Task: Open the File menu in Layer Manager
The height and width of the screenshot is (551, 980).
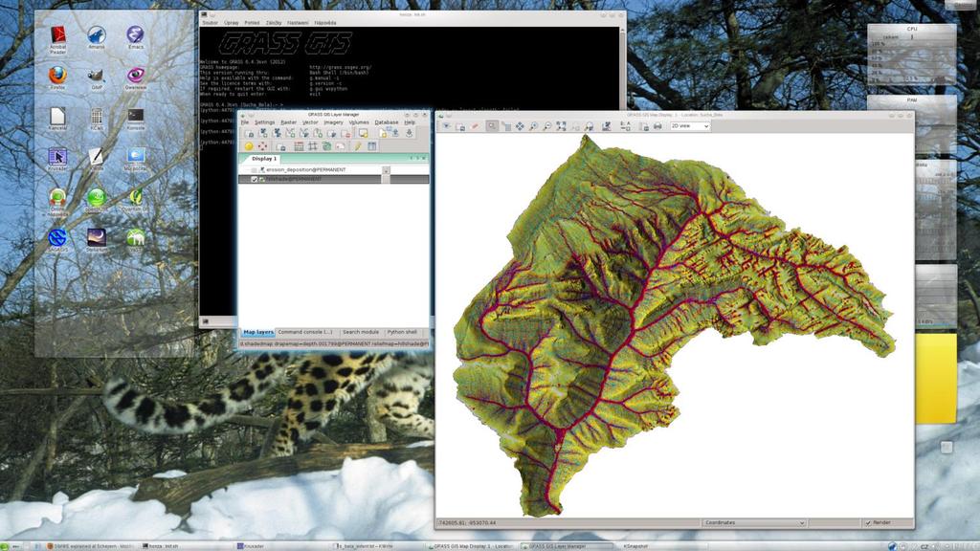Action: [245, 122]
